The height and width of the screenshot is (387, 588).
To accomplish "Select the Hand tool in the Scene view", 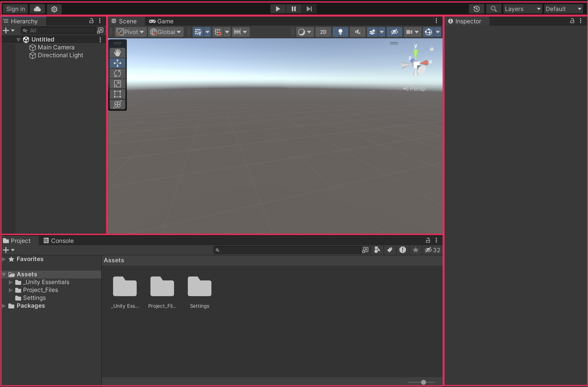I will pyautogui.click(x=117, y=52).
